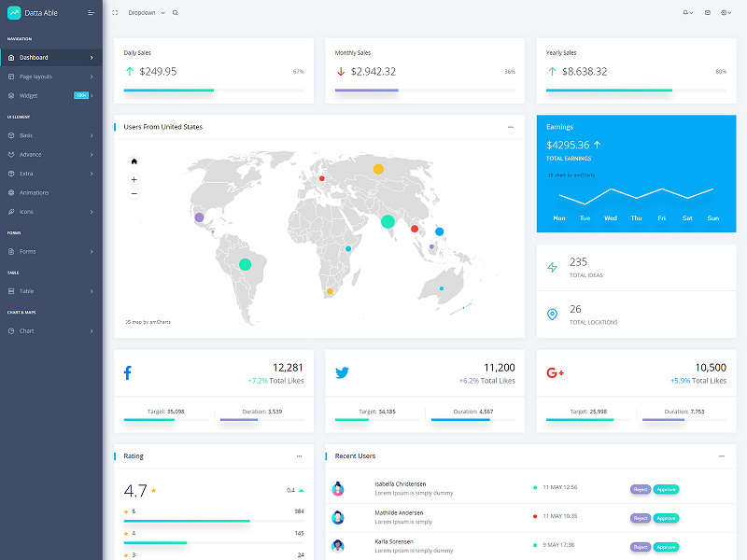Click Karla Sorensen's avatar thumbnail

[x=339, y=545]
